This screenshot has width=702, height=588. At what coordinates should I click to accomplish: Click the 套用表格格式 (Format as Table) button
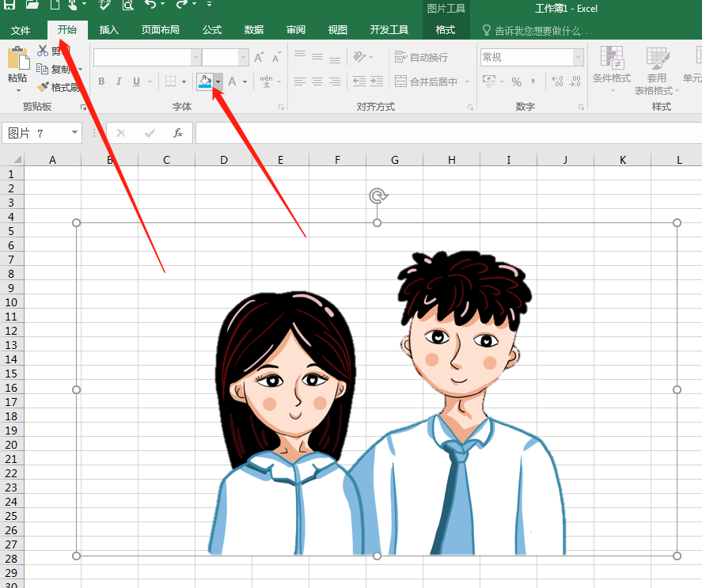[656, 70]
